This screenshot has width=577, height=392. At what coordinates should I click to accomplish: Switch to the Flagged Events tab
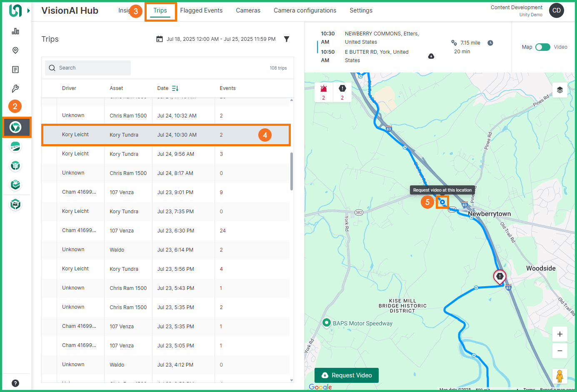pos(201,10)
